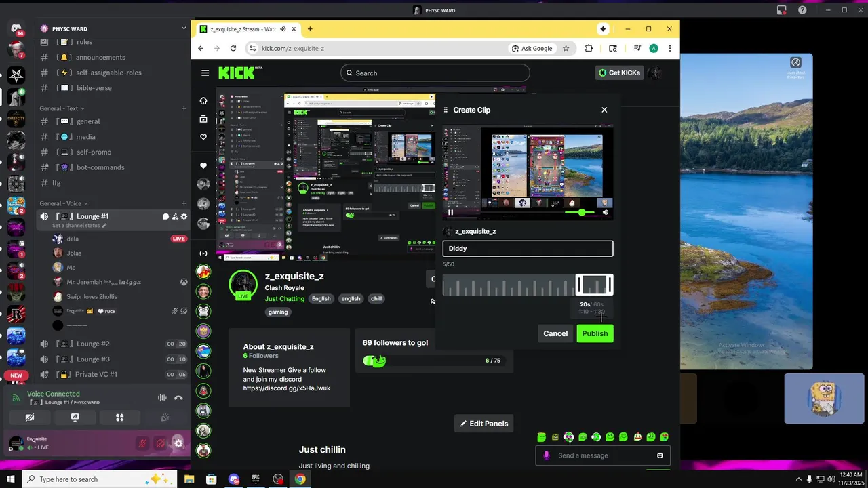Image resolution: width=868 pixels, height=488 pixels.
Task: Focus the Kick search box
Action: (435, 73)
